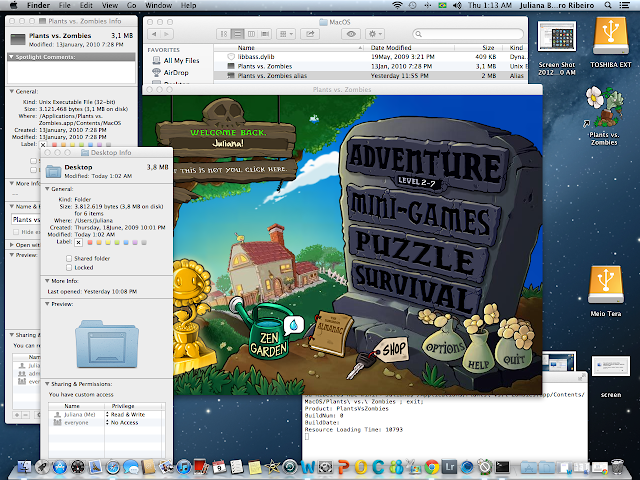Open No Access privilege dropdown for everyone
Viewport: 640px width, 480px height.
122,423
